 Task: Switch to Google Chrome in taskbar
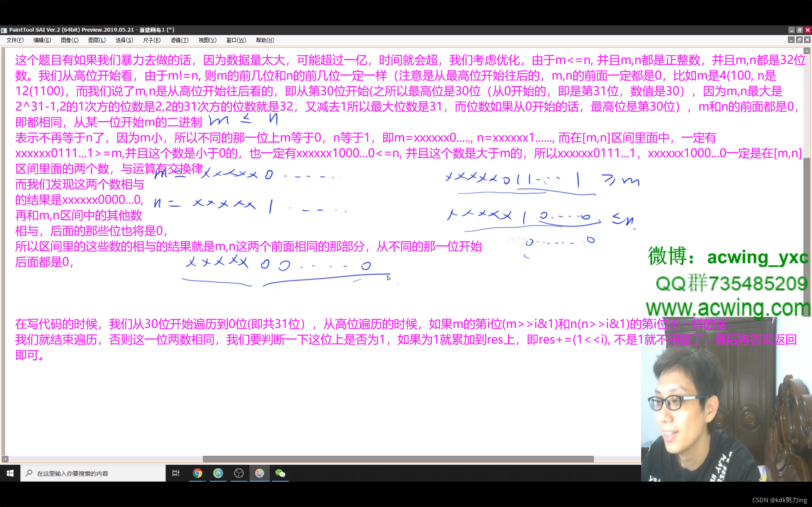click(x=197, y=473)
